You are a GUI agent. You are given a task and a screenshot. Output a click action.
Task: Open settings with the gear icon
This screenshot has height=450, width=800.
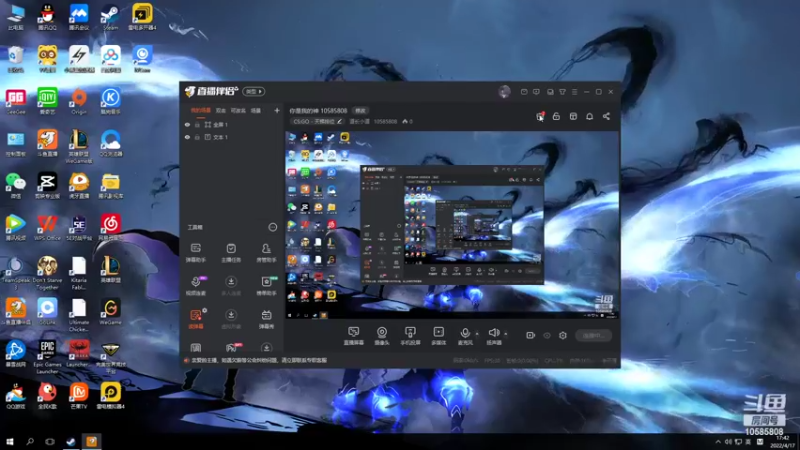tap(563, 336)
